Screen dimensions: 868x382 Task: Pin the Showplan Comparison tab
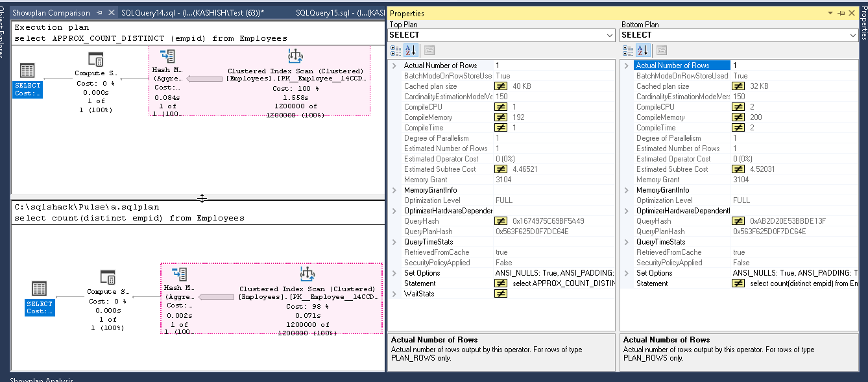pos(100,13)
